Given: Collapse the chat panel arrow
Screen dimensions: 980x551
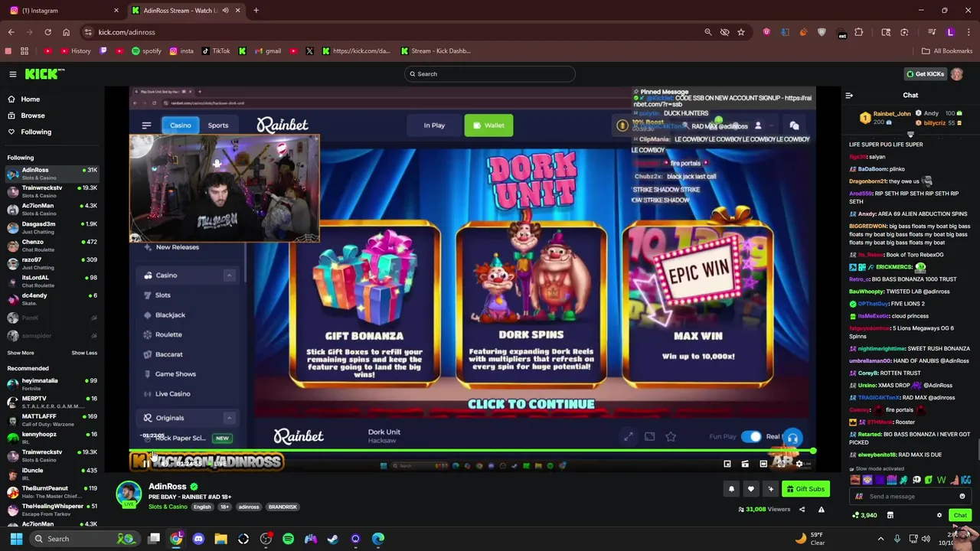Looking at the screenshot, I should (x=848, y=96).
